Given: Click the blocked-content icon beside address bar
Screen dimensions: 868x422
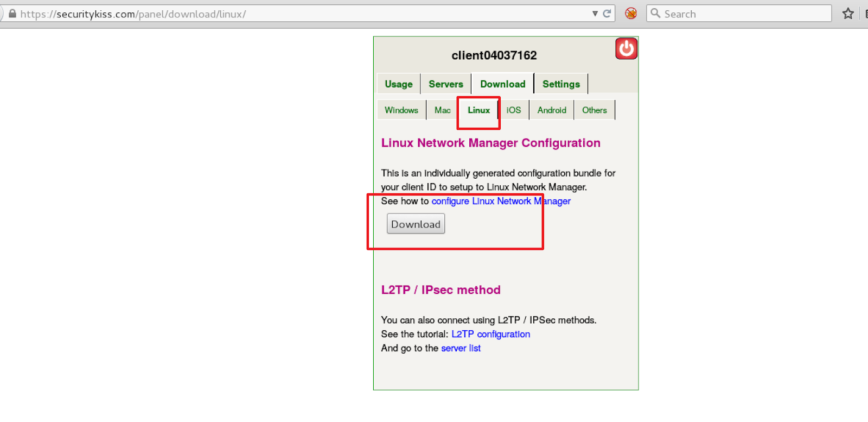Looking at the screenshot, I should coord(630,14).
